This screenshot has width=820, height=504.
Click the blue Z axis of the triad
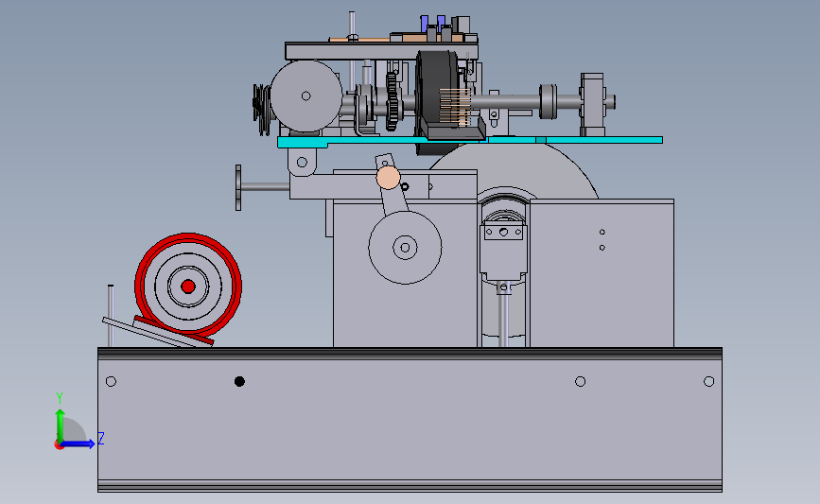click(x=79, y=443)
